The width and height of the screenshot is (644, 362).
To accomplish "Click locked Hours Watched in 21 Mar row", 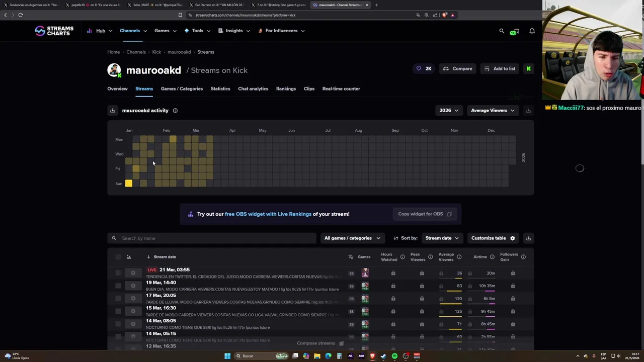I will (x=393, y=273).
